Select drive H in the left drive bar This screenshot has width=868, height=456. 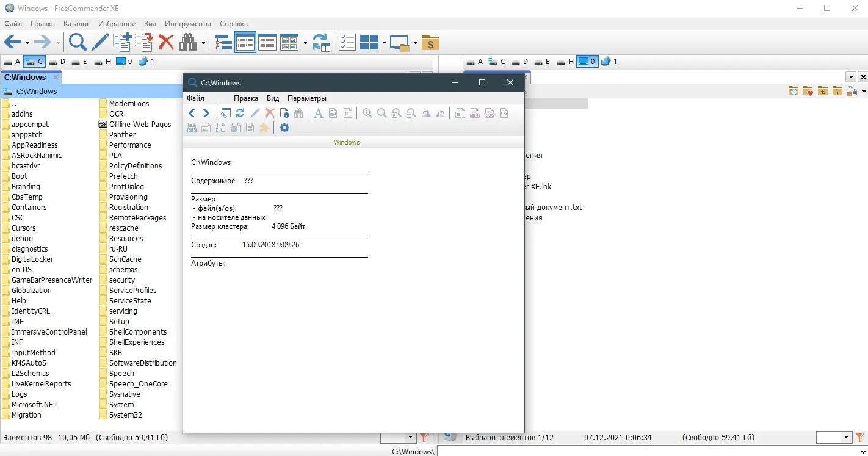click(103, 62)
